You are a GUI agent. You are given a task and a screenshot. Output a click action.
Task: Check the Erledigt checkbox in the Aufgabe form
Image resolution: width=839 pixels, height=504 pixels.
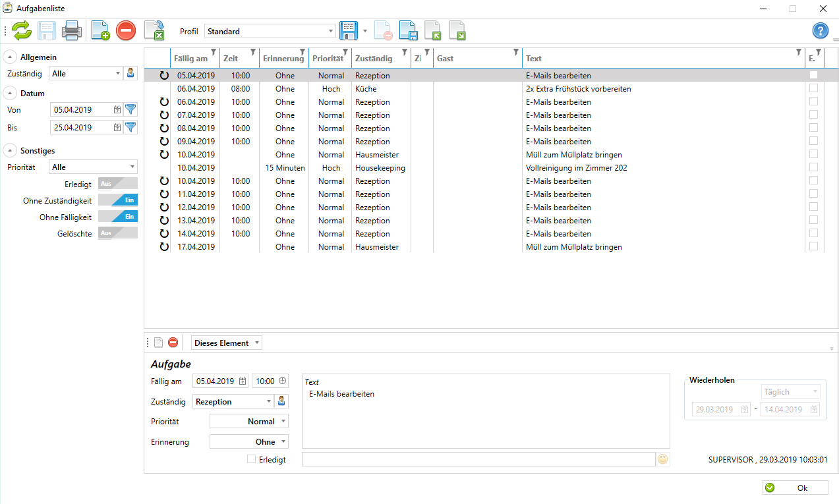click(x=251, y=459)
